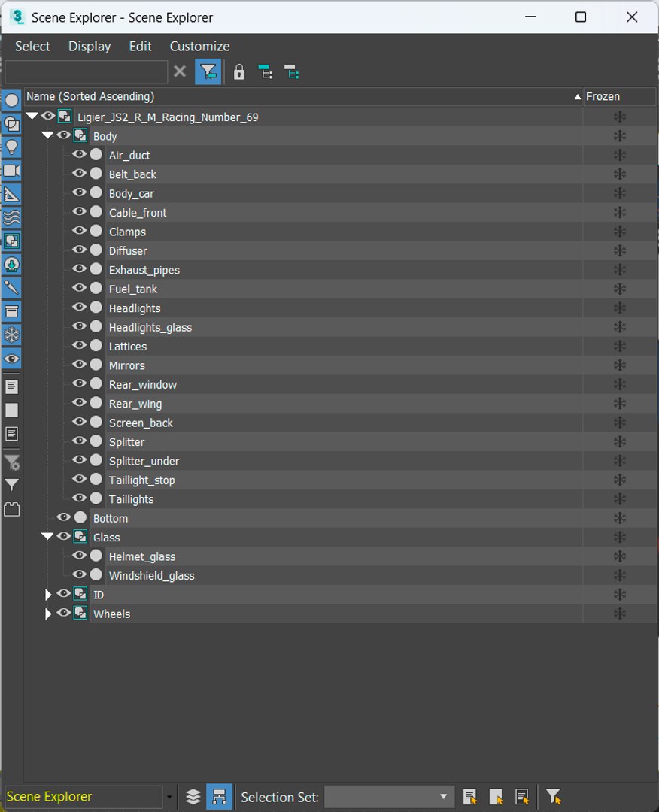Switch to Sort By Hierarchy mode
Screen dimensions: 659x812
219,796
